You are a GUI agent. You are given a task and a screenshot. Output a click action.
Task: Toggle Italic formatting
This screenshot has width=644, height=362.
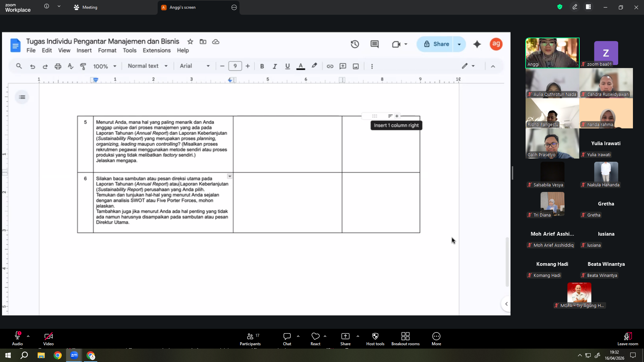pos(275,66)
